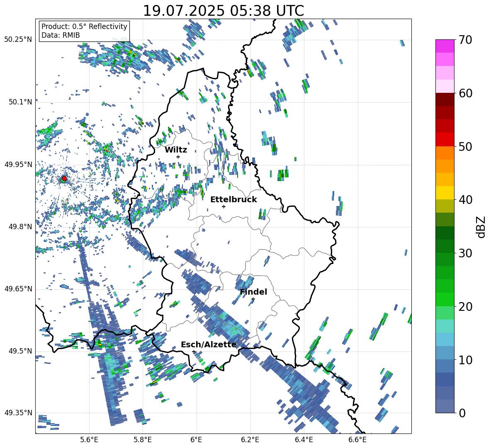Click the colorbar 40 tick label
491x448 pixels.
(466, 200)
